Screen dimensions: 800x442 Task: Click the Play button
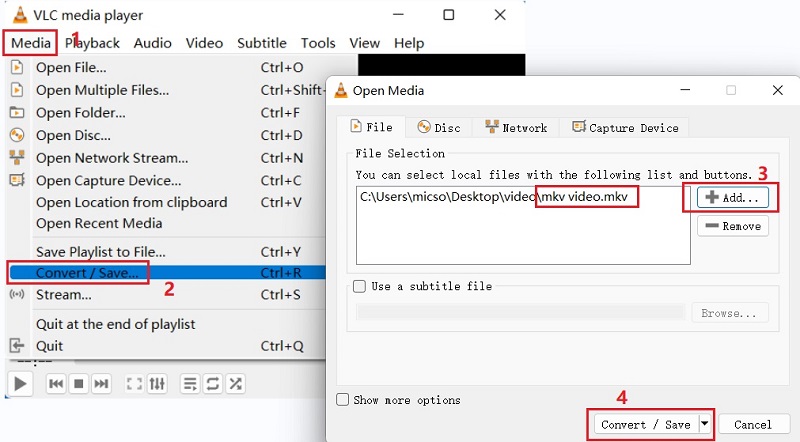click(20, 383)
